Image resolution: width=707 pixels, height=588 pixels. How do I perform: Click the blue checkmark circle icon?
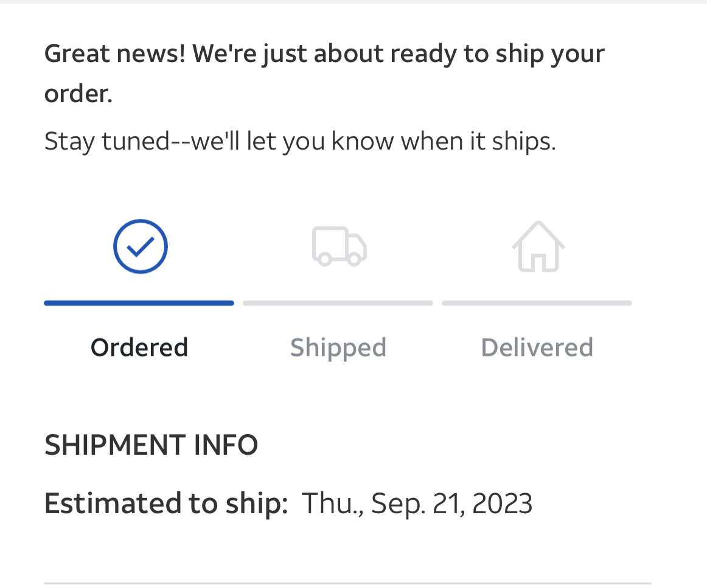click(x=140, y=246)
